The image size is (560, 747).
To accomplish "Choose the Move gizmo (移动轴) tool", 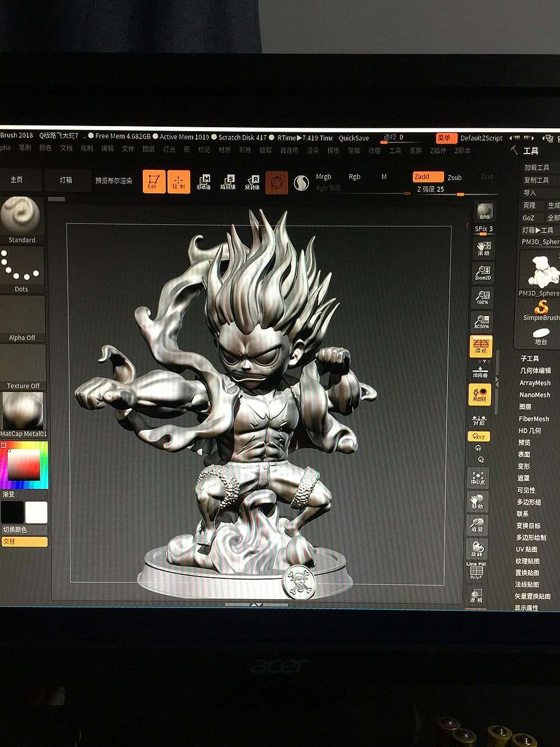I will click(x=204, y=182).
